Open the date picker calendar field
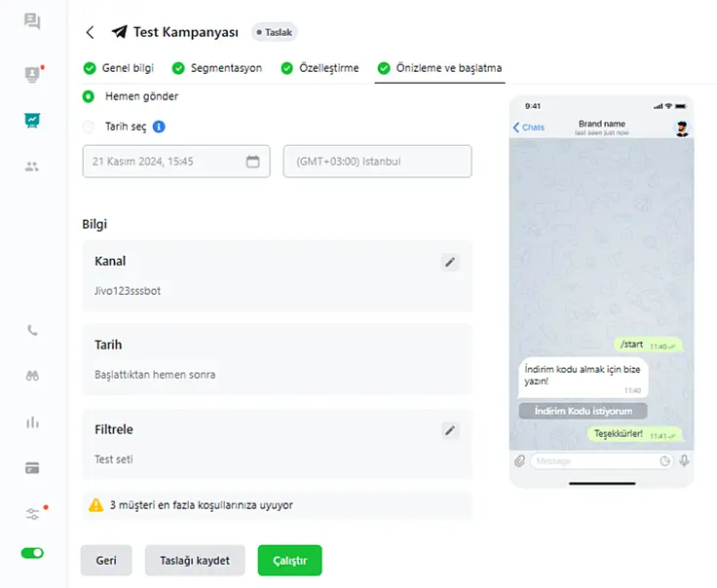The image size is (717, 588). pos(176,162)
